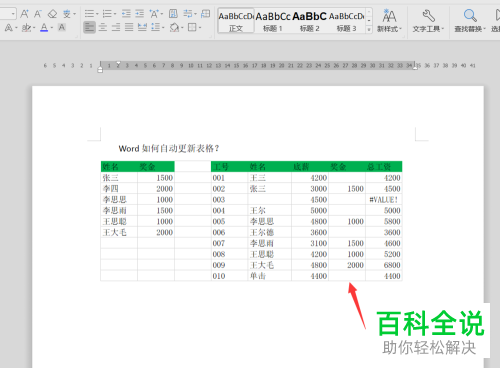Image resolution: width=500 pixels, height=368 pixels.
Task: Click the line spacing icon
Action: (155, 27)
